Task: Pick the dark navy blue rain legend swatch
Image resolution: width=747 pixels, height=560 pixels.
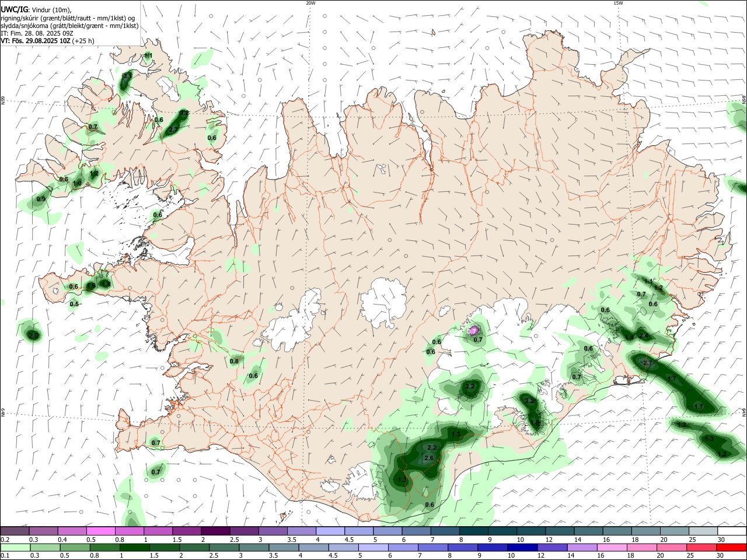Action: [x=521, y=548]
